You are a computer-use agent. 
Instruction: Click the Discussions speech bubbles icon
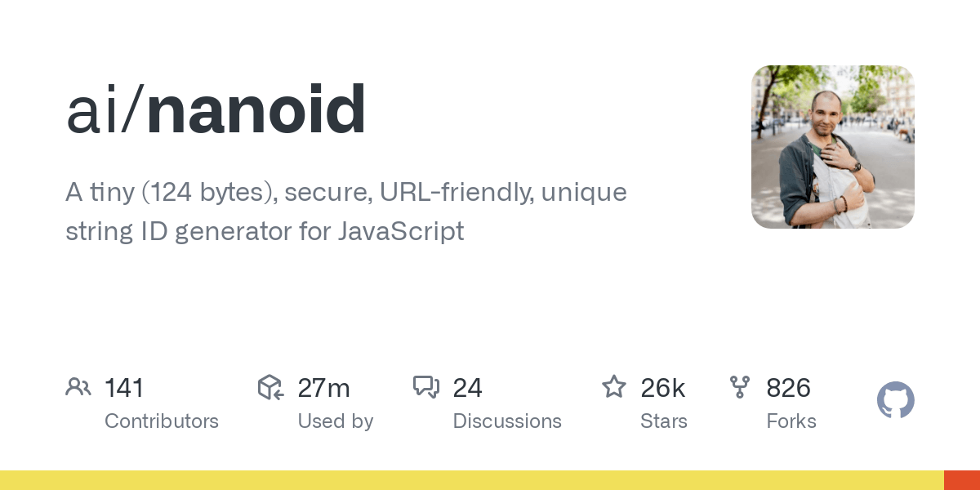426,387
